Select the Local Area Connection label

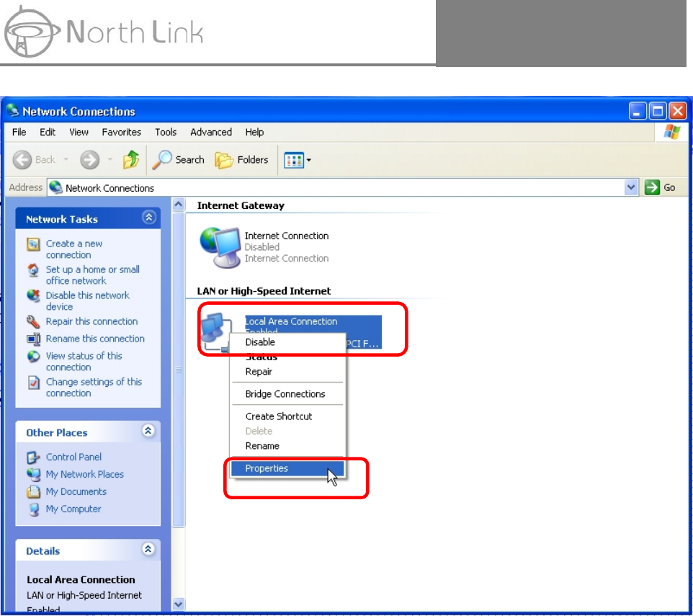(292, 321)
